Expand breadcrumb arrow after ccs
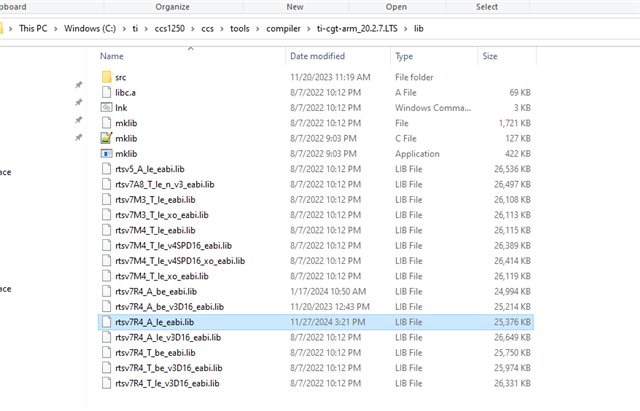640x411 pixels. pos(222,29)
